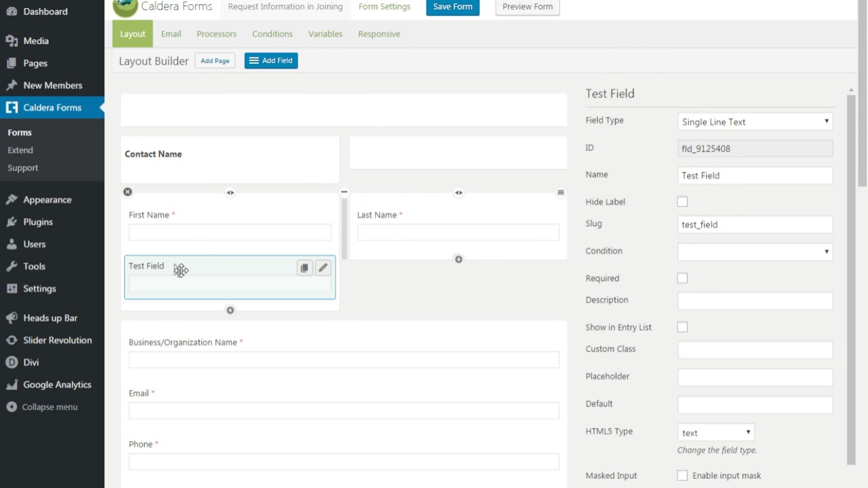Click the Plugins sidebar icon
The width and height of the screenshot is (868, 488).
[x=12, y=222]
